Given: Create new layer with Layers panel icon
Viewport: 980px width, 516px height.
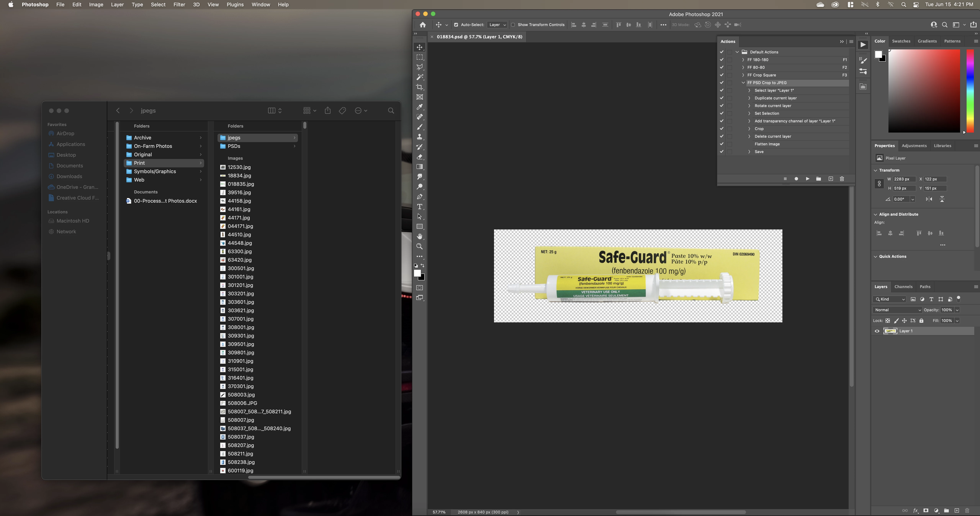Looking at the screenshot, I should coord(957,510).
